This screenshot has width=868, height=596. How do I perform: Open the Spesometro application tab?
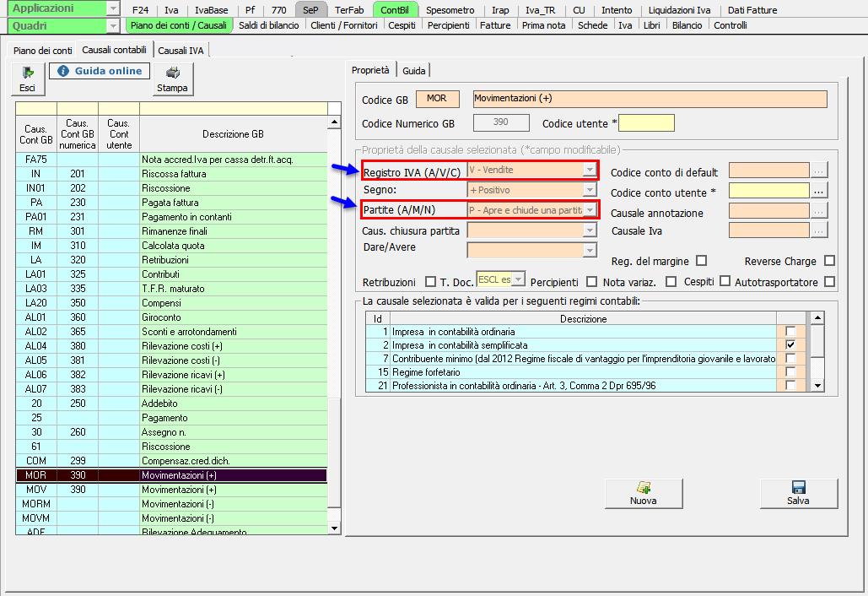450,10
